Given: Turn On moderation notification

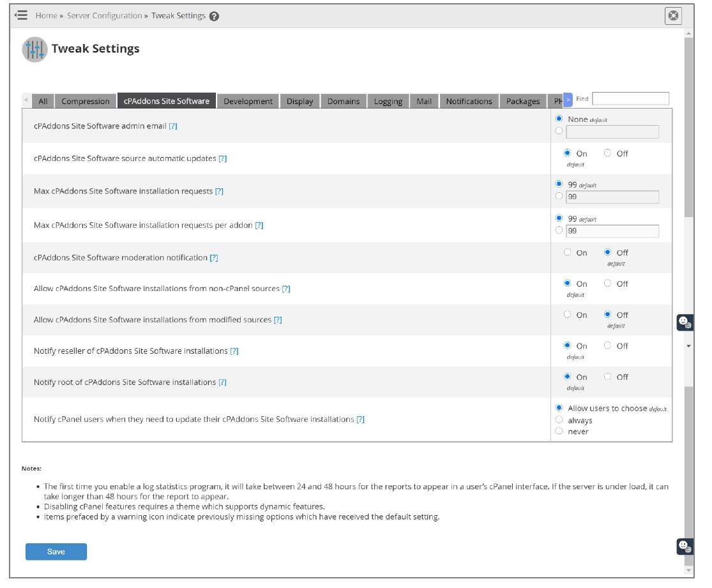Looking at the screenshot, I should (567, 252).
